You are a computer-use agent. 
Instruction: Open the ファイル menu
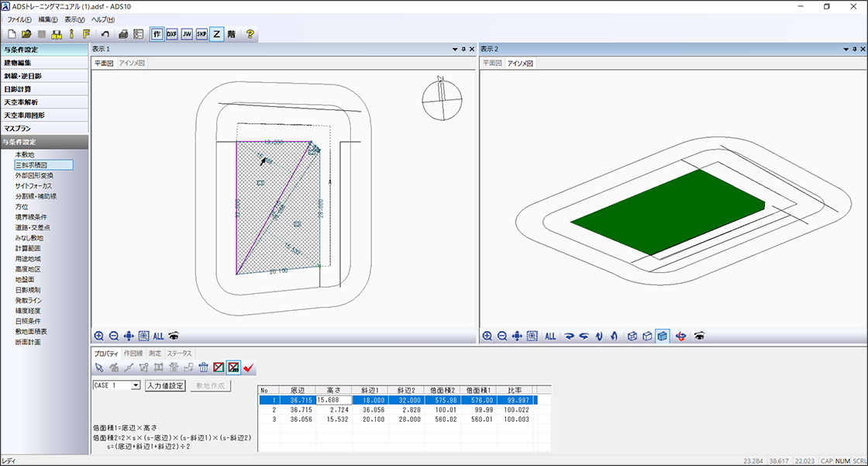(19, 19)
